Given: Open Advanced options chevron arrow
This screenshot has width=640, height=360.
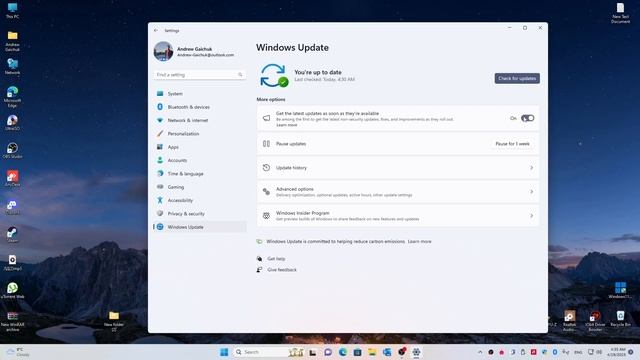Looking at the screenshot, I should tap(531, 192).
